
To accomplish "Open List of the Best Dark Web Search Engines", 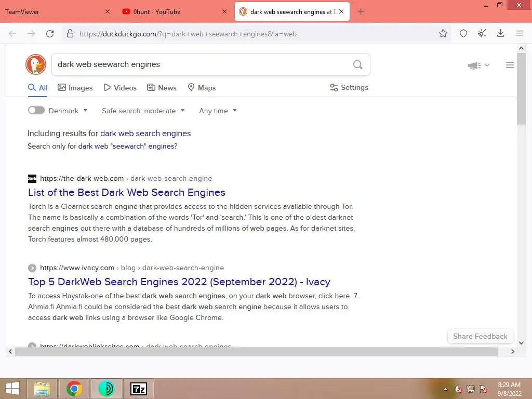I will pos(127,192).
